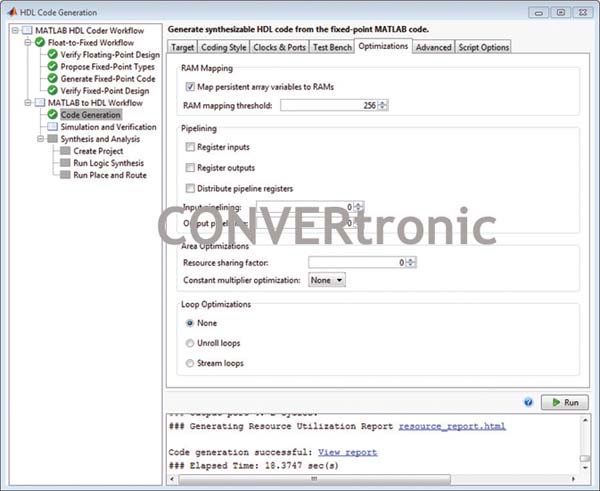This screenshot has width=600, height=491.
Task: Enable the Register outputs checkbox
Action: [x=190, y=168]
